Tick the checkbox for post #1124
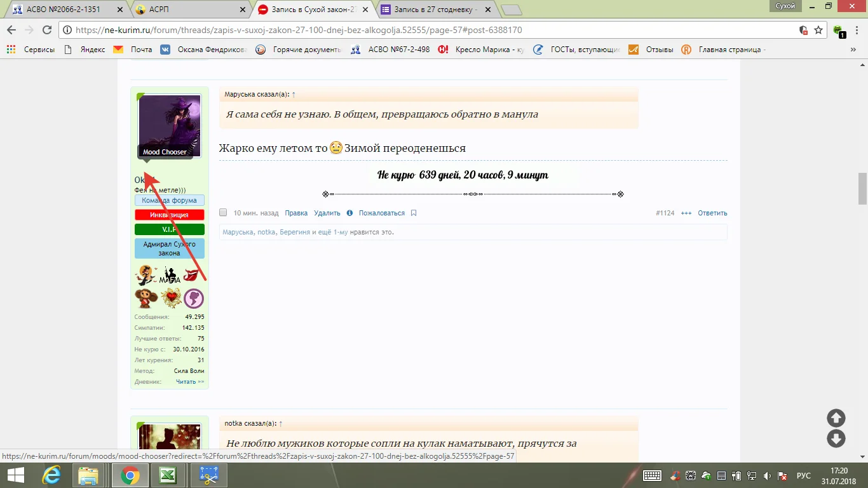 (223, 213)
